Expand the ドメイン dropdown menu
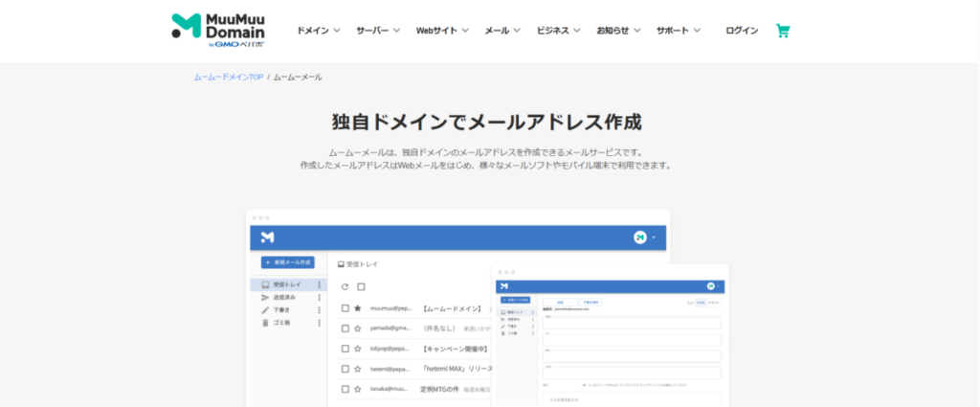 (x=319, y=31)
